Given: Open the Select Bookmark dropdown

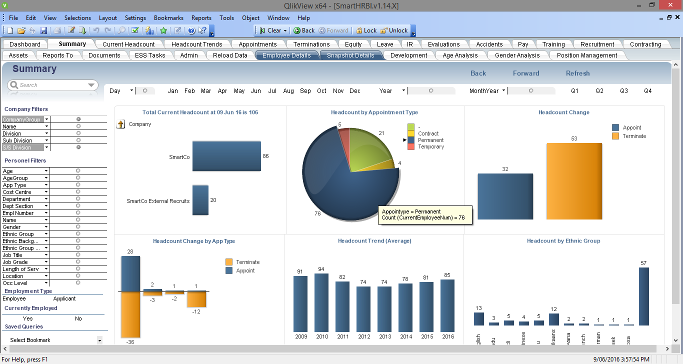Looking at the screenshot, I should tap(100, 340).
